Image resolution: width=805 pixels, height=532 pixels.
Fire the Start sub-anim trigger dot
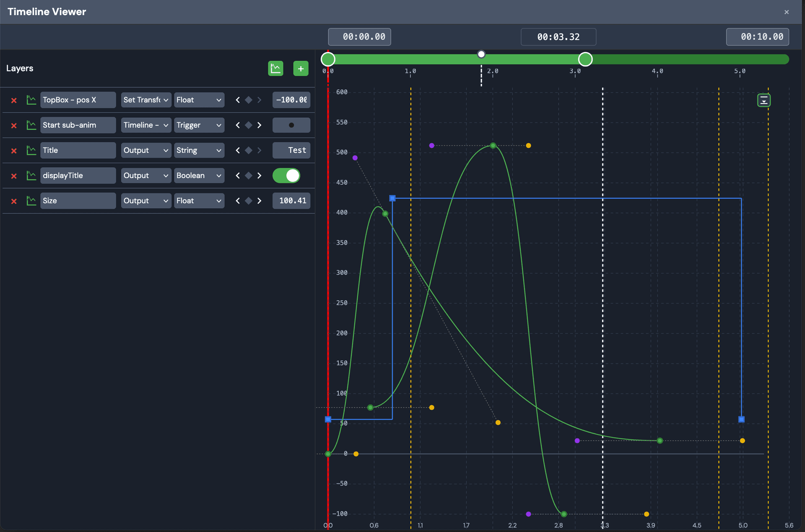click(291, 125)
